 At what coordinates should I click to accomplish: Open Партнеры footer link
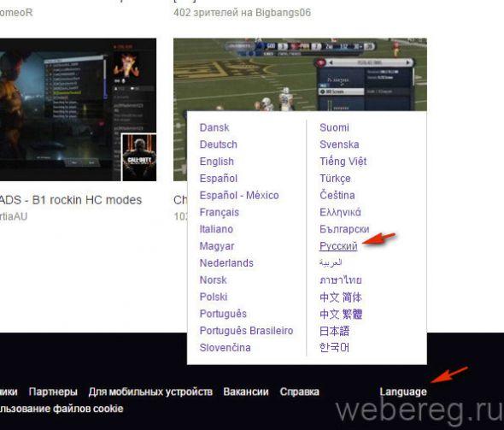(53, 392)
